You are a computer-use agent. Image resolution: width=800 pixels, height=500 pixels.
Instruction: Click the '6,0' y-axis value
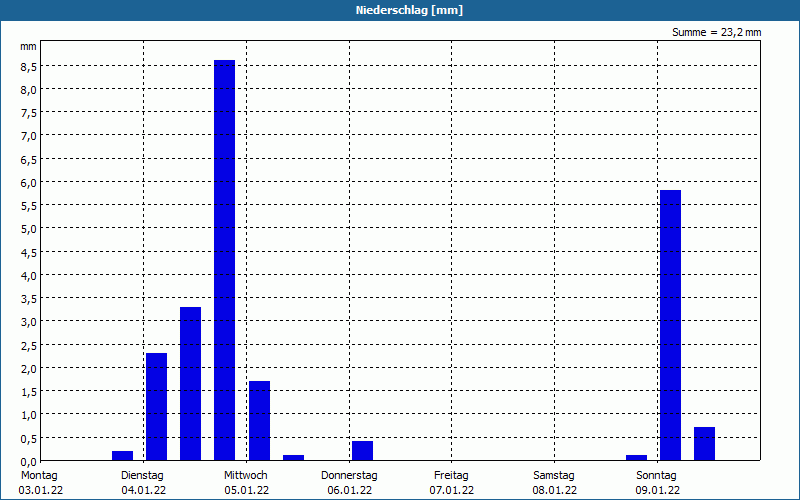(x=29, y=183)
